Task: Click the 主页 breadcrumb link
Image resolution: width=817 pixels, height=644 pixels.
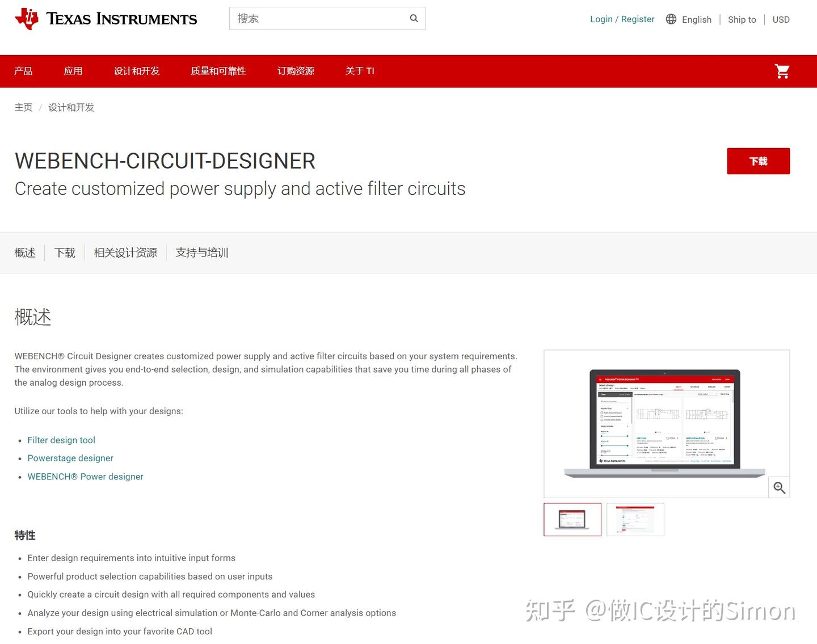Action: pyautogui.click(x=23, y=107)
